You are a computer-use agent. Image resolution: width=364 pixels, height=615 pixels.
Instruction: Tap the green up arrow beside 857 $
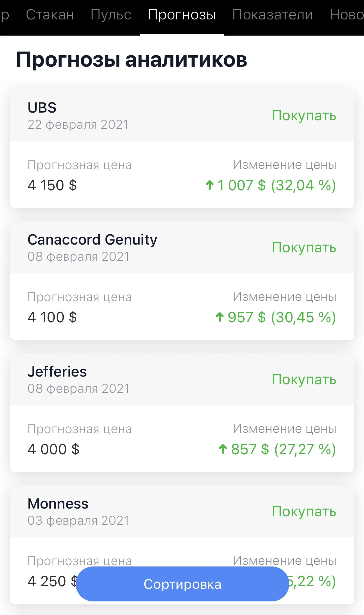[223, 449]
